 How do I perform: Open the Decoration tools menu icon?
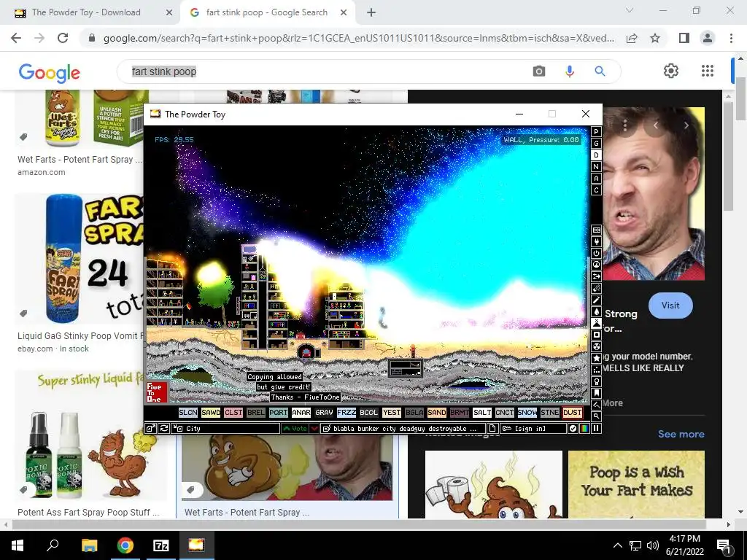pyautogui.click(x=596, y=405)
